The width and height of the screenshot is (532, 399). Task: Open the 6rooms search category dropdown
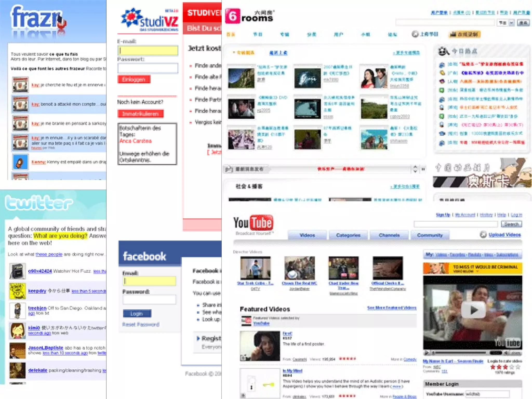(x=511, y=23)
